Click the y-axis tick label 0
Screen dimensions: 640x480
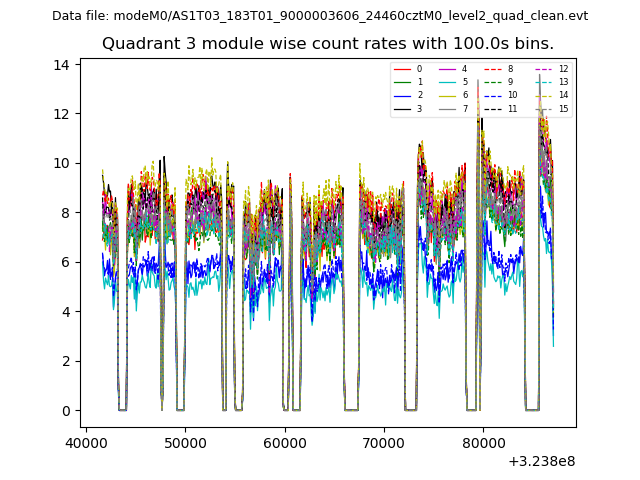pos(67,411)
